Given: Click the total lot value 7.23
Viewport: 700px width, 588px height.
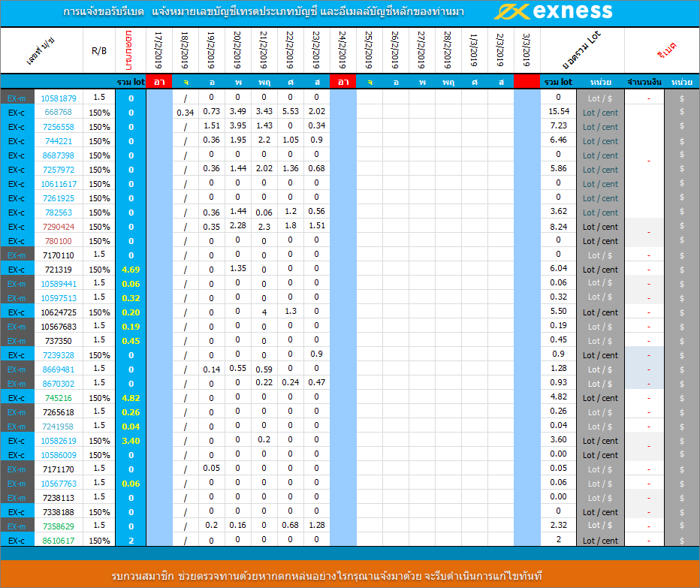Looking at the screenshot, I should click(559, 125).
